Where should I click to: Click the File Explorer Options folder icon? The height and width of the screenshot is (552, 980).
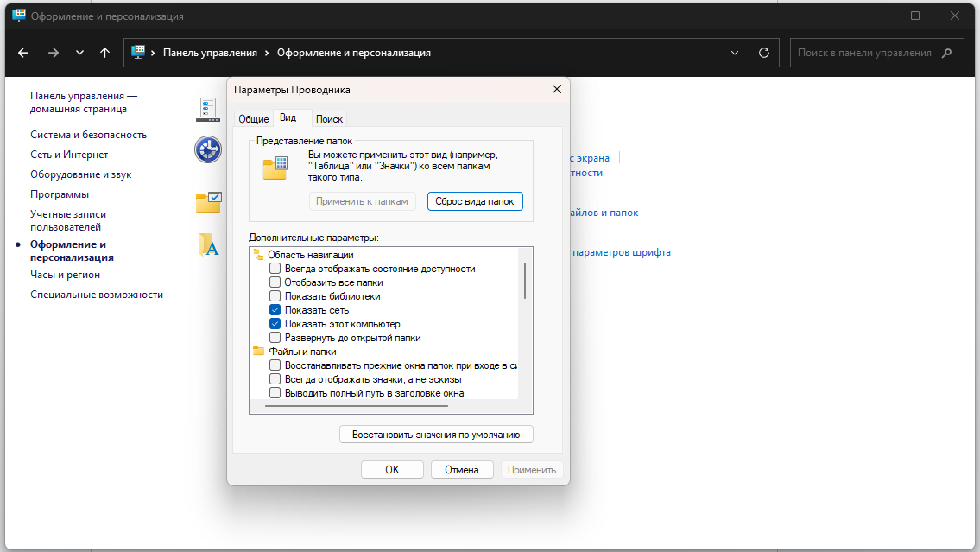208,202
